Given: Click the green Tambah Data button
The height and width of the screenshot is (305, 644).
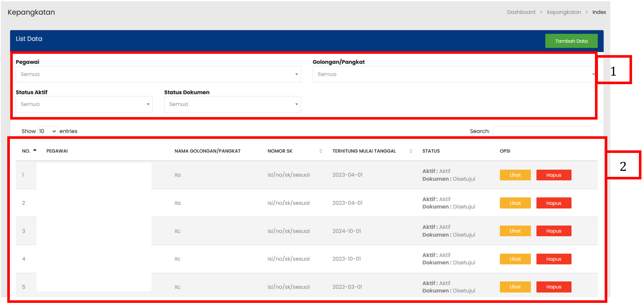Looking at the screenshot, I should [571, 41].
